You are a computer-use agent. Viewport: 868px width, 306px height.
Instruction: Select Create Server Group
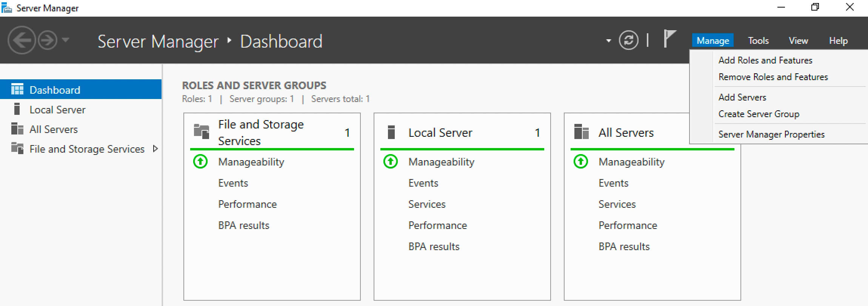click(x=759, y=114)
